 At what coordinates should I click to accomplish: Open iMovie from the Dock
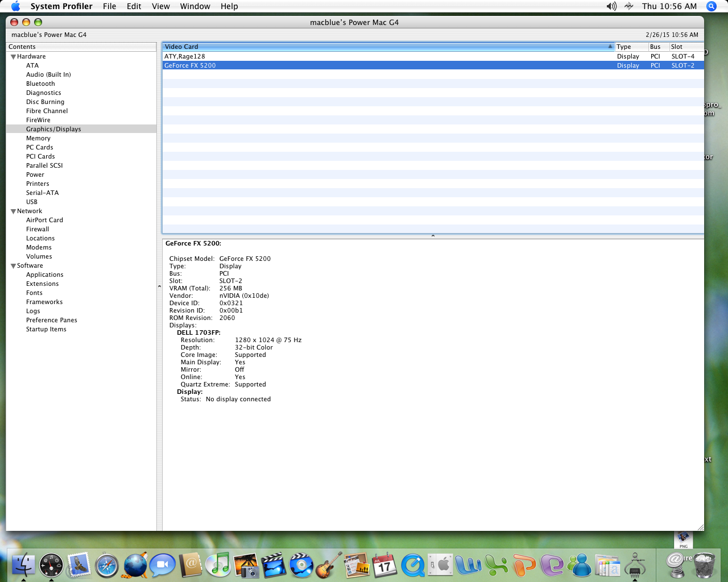tap(274, 565)
